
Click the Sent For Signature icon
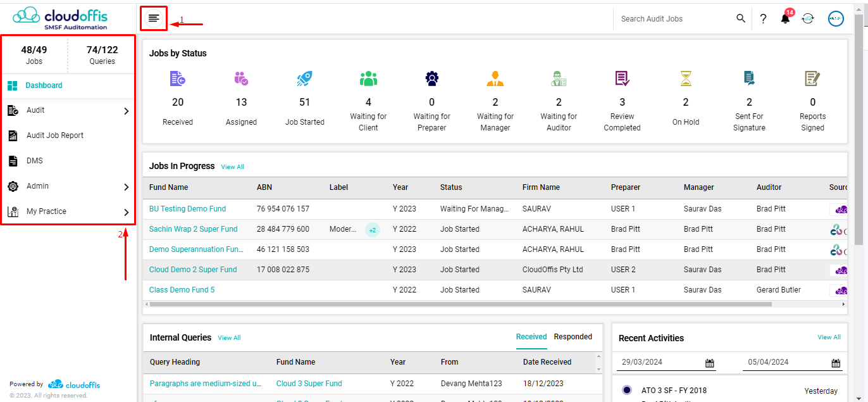tap(749, 79)
